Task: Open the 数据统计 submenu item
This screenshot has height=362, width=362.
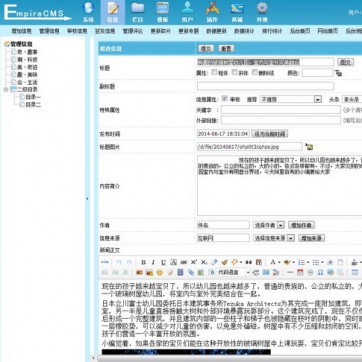Action: (x=244, y=31)
